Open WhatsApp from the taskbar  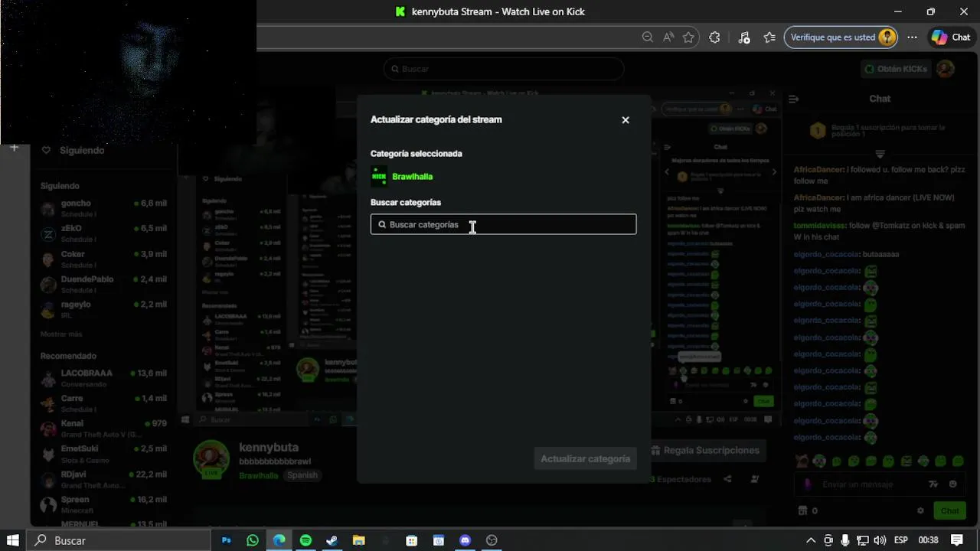point(253,540)
